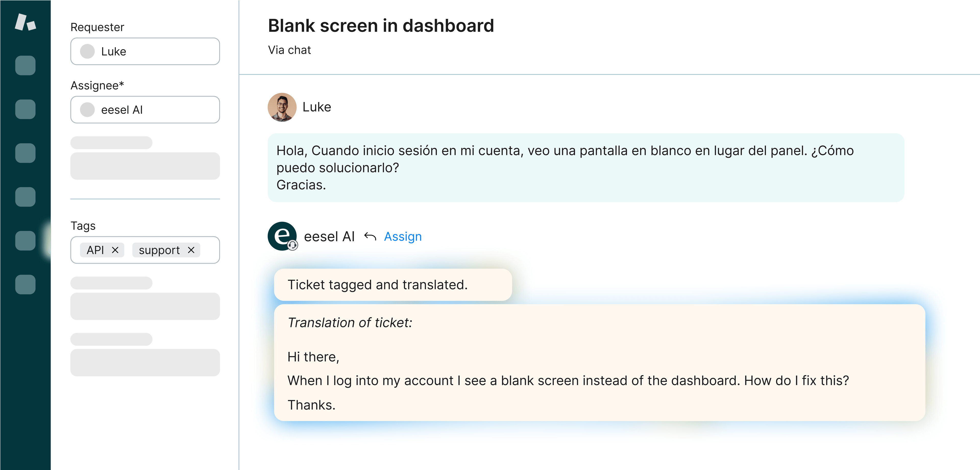The width and height of the screenshot is (980, 470).
Task: Select the API tag chip
Action: coord(102,250)
